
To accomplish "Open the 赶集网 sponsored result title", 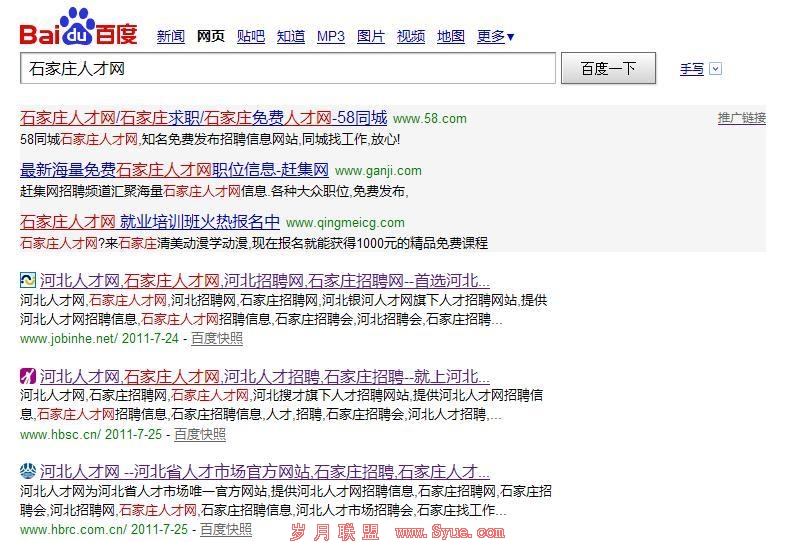I will 174,170.
